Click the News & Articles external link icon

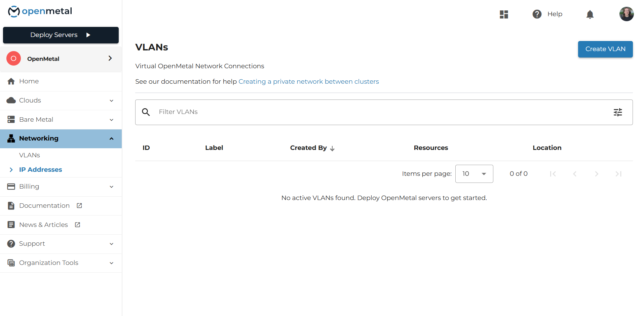pos(77,225)
